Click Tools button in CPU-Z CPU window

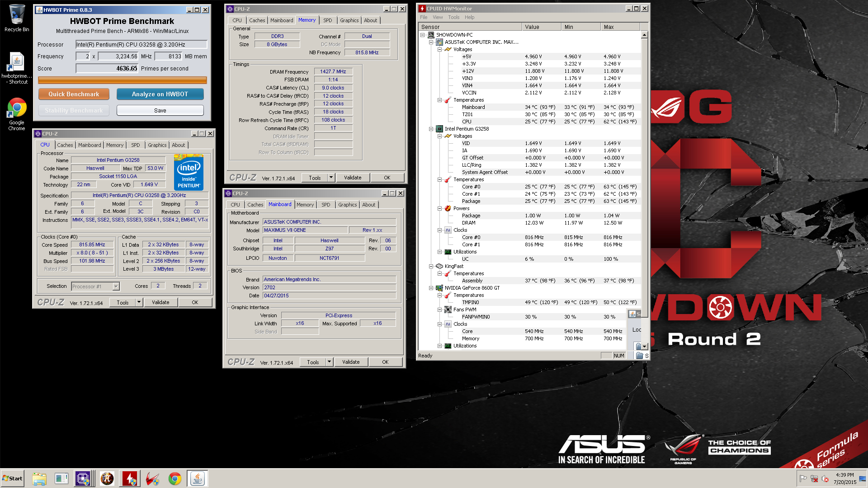click(123, 302)
